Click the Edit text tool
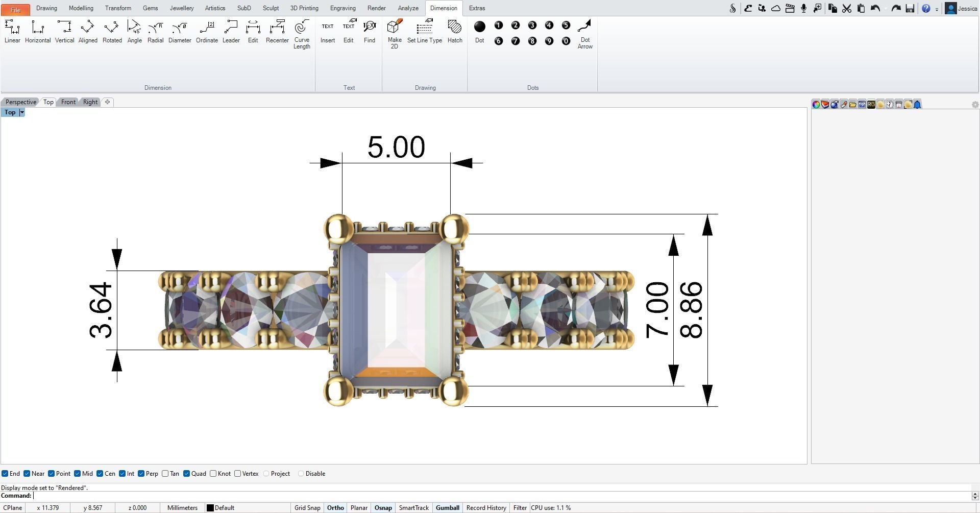 tap(348, 32)
